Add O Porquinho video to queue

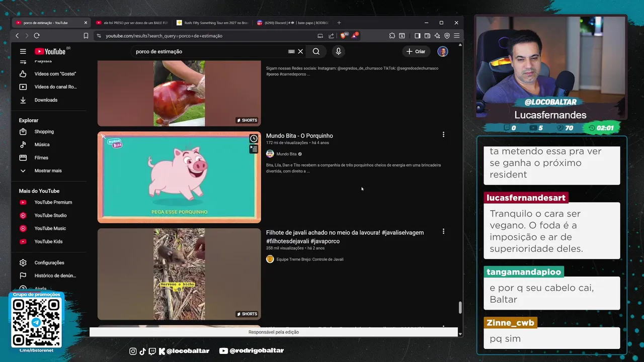tap(254, 149)
